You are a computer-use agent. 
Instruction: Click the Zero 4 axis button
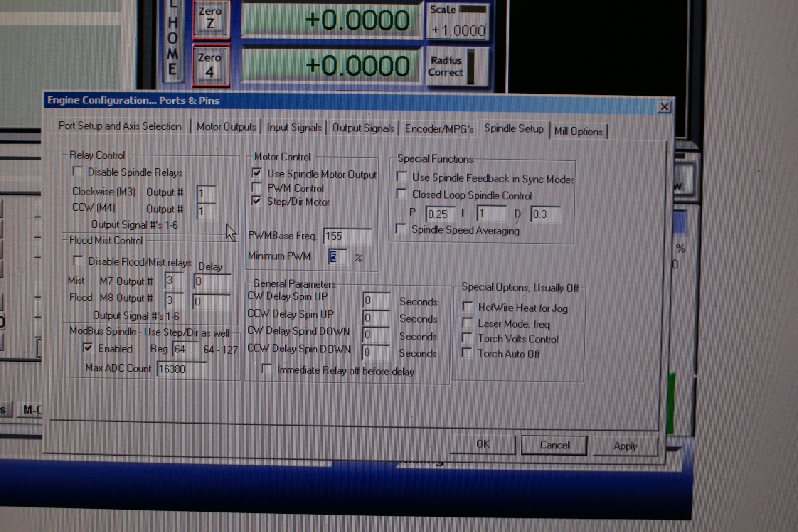point(210,65)
